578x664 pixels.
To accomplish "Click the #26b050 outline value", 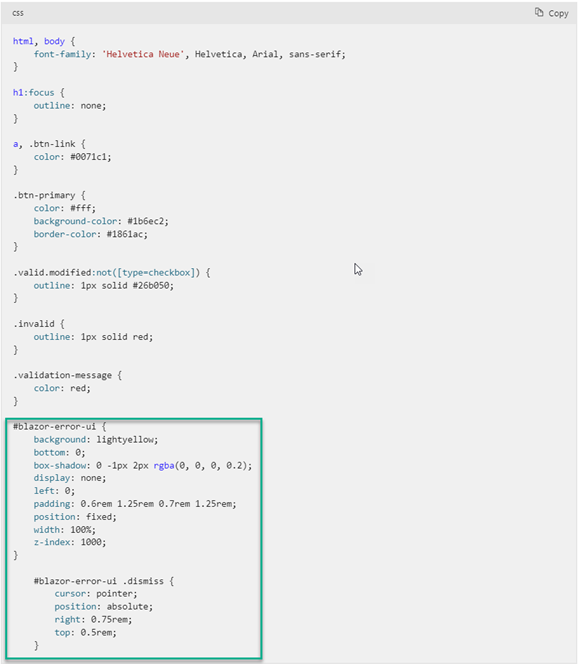I will tap(150, 285).
